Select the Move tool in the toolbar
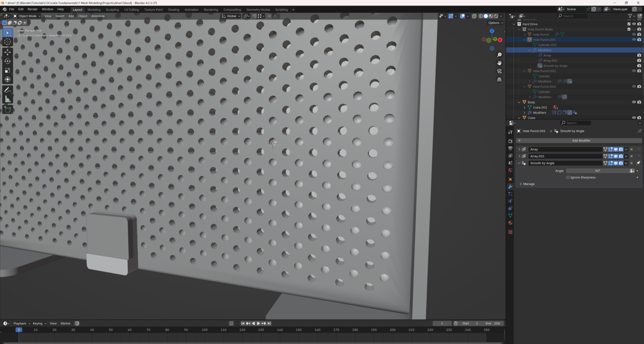The height and width of the screenshot is (344, 644). 8,52
